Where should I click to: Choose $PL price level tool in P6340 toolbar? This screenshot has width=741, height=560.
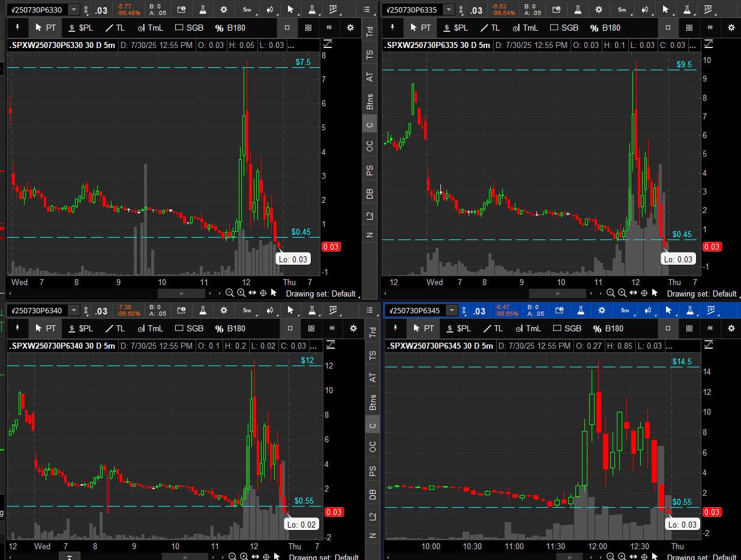(81, 328)
